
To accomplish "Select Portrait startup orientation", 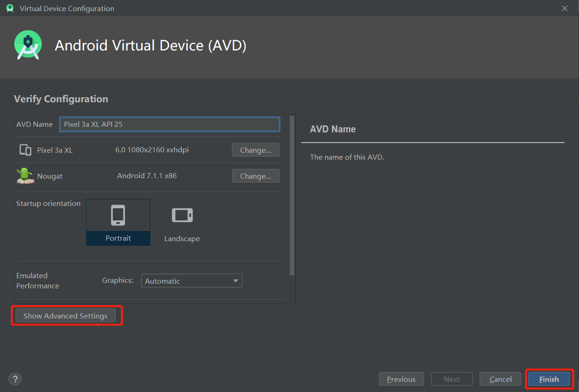I will 118,222.
